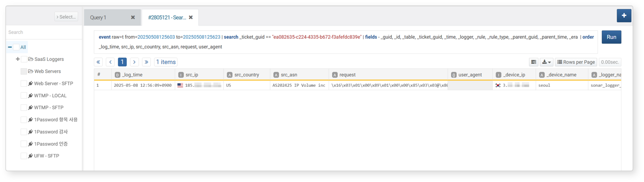Click the _device_ip type icon
Image resolution: width=644 pixels, height=182 pixels.
click(498, 75)
